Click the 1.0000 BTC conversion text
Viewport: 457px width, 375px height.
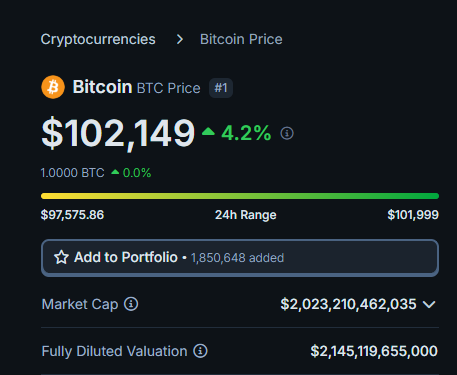click(72, 173)
